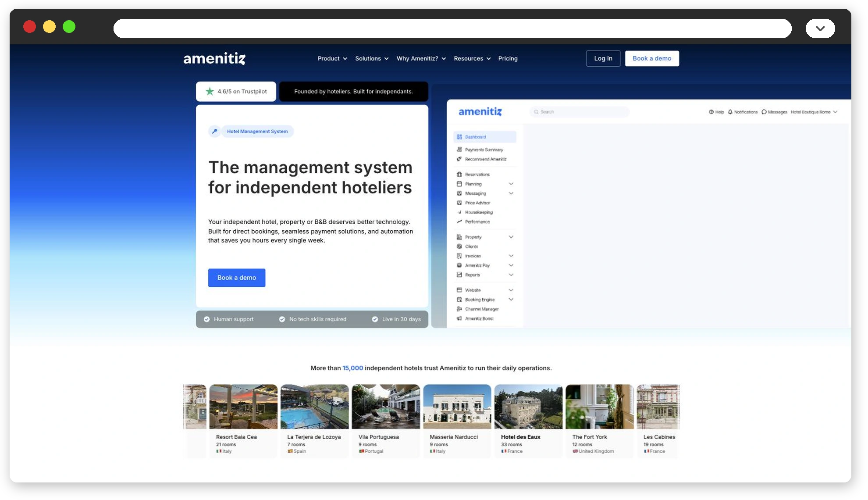Screen dimensions: 868x500
Task: Click the key icon beside Hotel Management System
Action: click(214, 131)
